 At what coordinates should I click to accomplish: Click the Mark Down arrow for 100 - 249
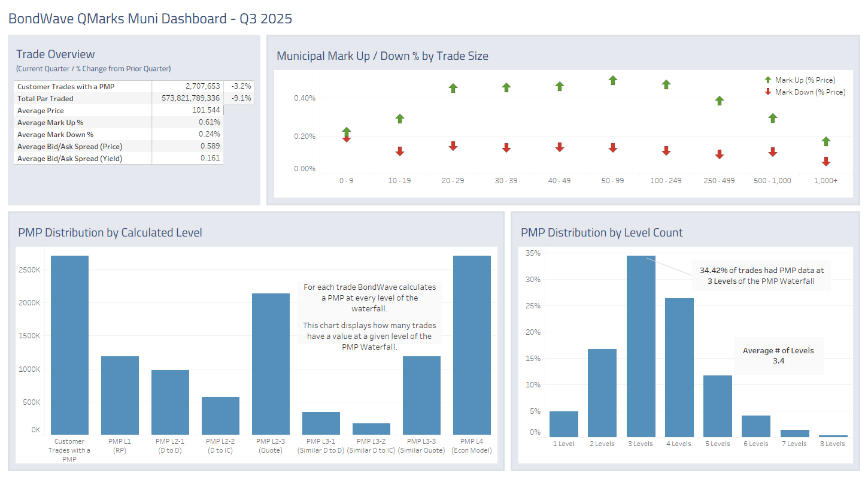click(666, 151)
